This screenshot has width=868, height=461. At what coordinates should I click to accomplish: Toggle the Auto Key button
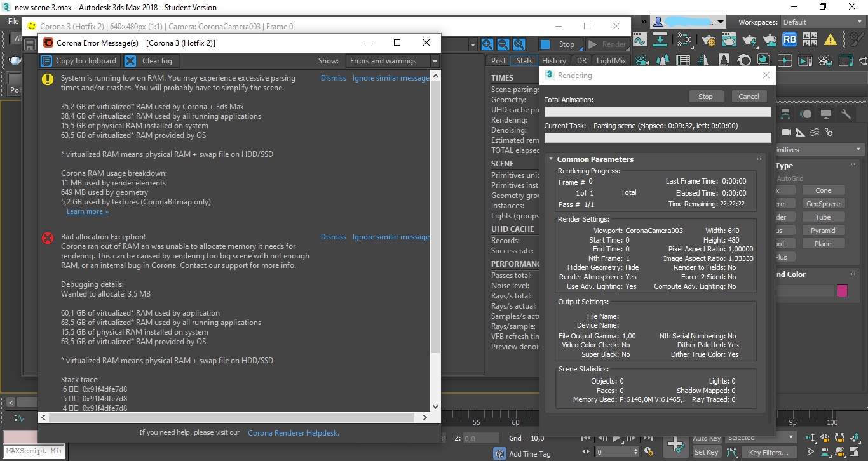click(707, 438)
